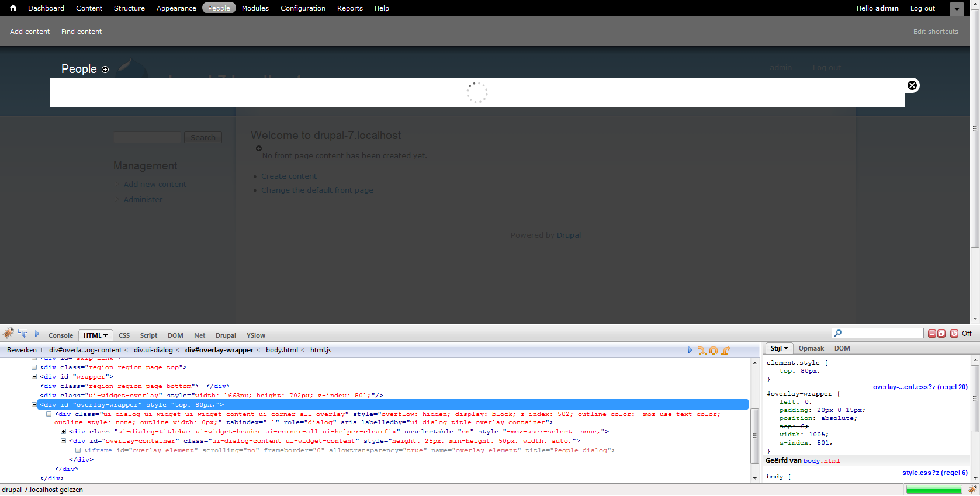This screenshot has width=980, height=496.
Task: Click the Firebug step over icon
Action: [714, 351]
